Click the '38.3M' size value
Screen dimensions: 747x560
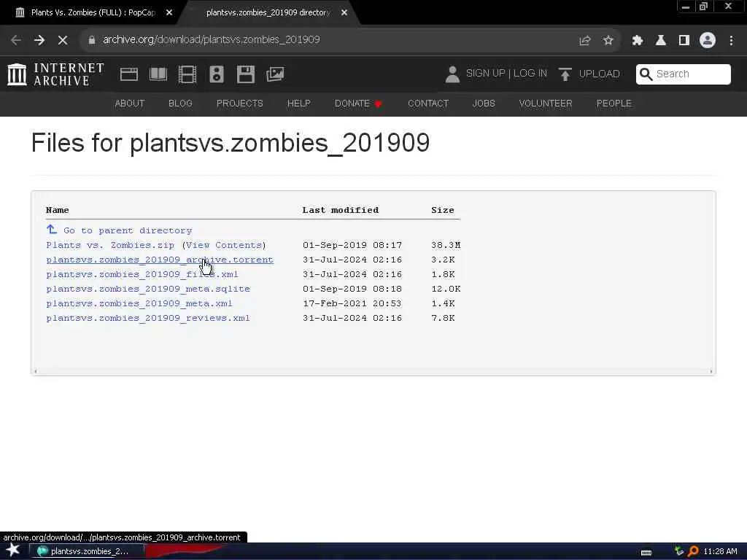point(446,245)
